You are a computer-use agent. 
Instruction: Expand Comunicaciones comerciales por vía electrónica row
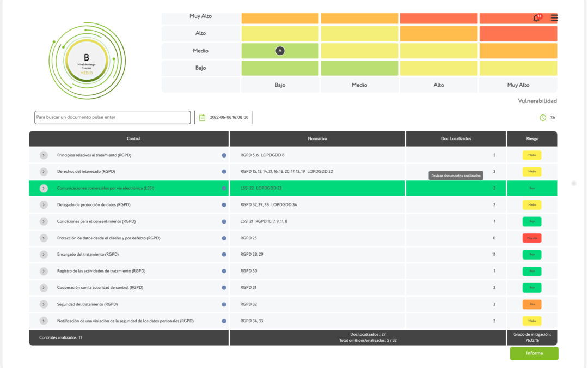tap(44, 189)
